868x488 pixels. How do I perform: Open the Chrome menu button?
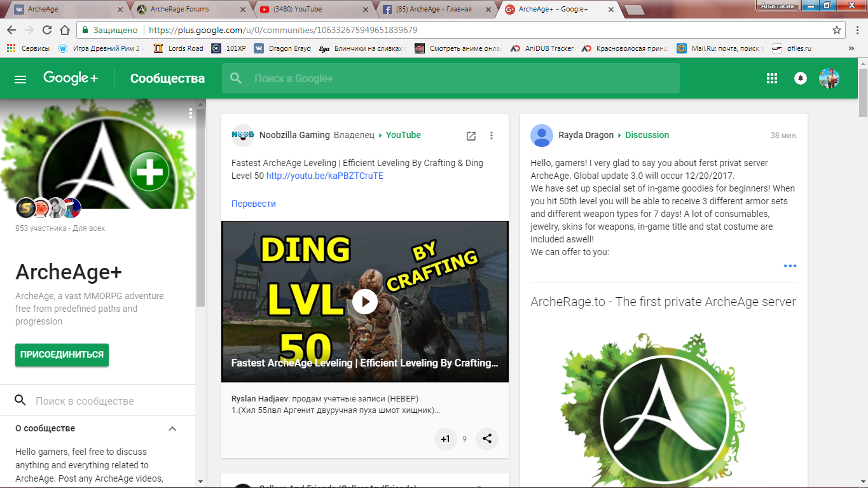pyautogui.click(x=856, y=30)
